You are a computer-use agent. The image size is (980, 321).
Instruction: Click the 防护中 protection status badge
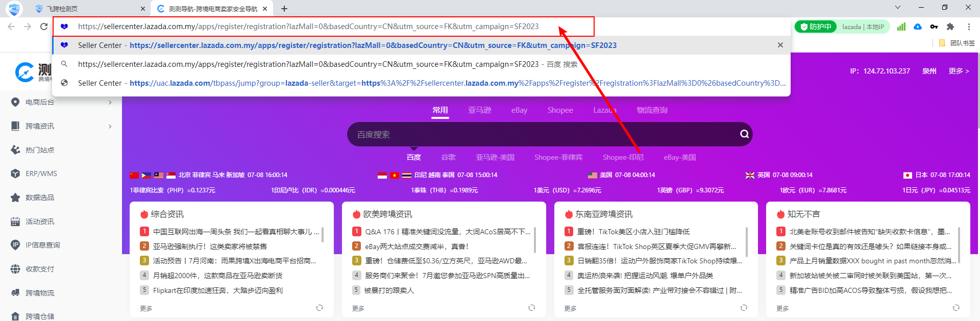pos(816,27)
